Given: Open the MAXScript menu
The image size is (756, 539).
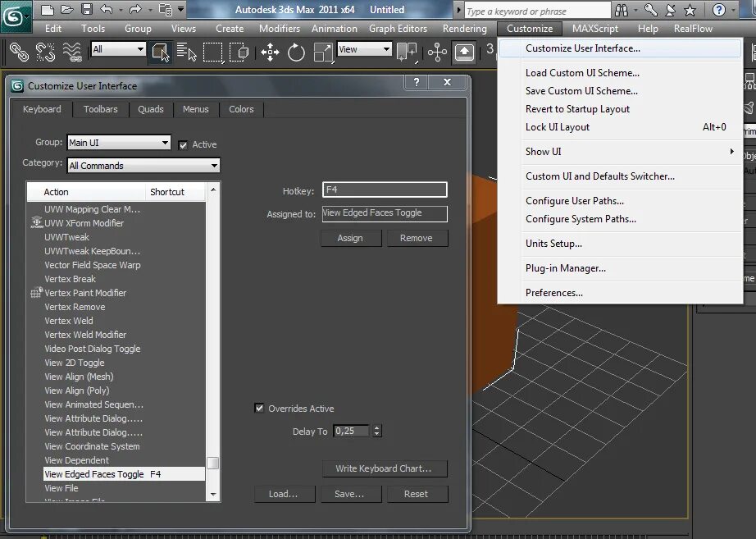Looking at the screenshot, I should pos(595,29).
